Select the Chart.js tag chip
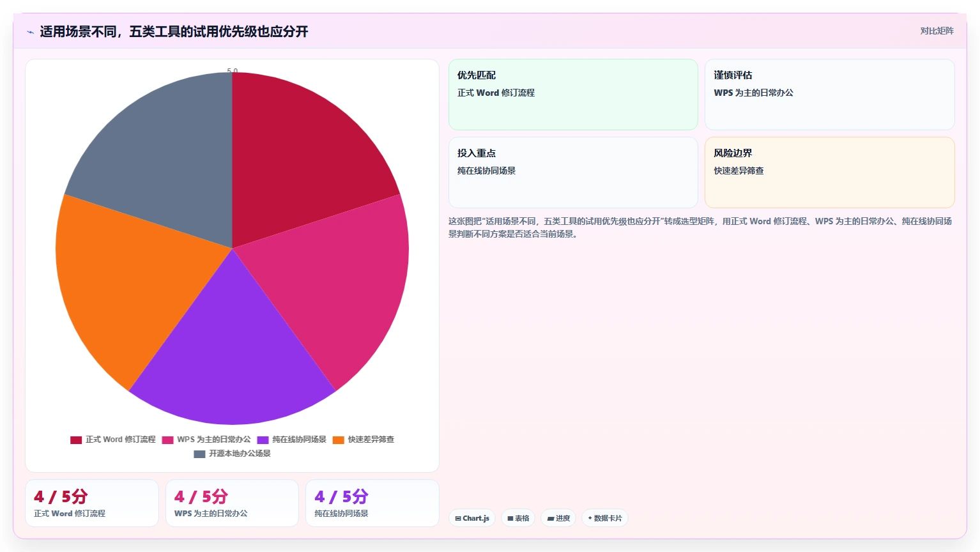The height and width of the screenshot is (552, 980). [x=472, y=518]
